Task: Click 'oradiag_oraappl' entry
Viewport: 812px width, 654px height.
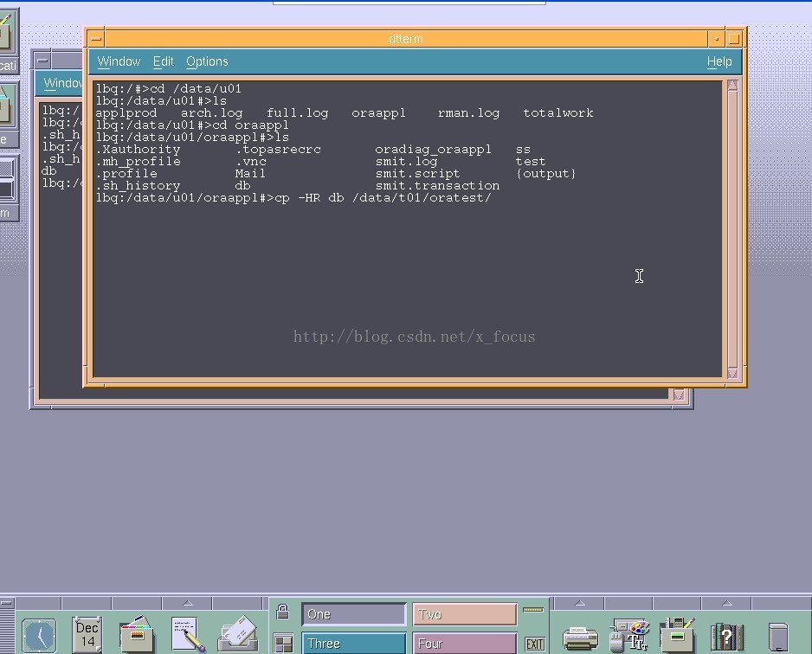Action: point(433,150)
